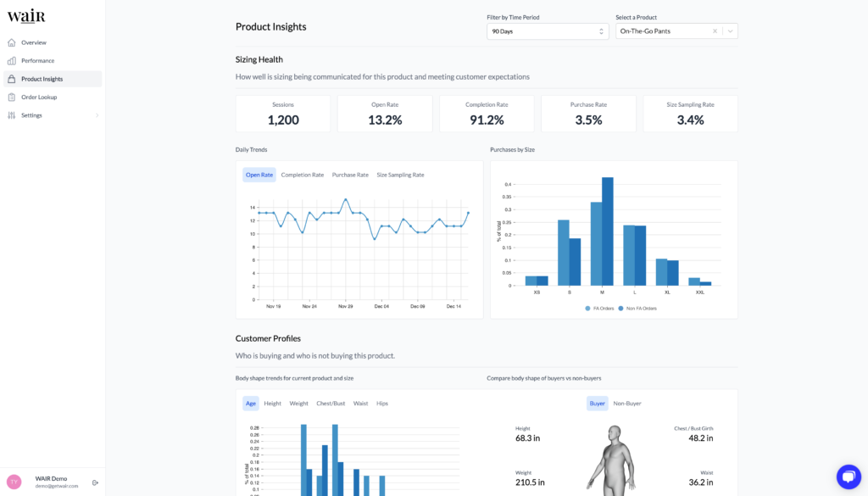868x496 pixels.
Task: Click the 210.5 in weight value
Action: point(530,482)
